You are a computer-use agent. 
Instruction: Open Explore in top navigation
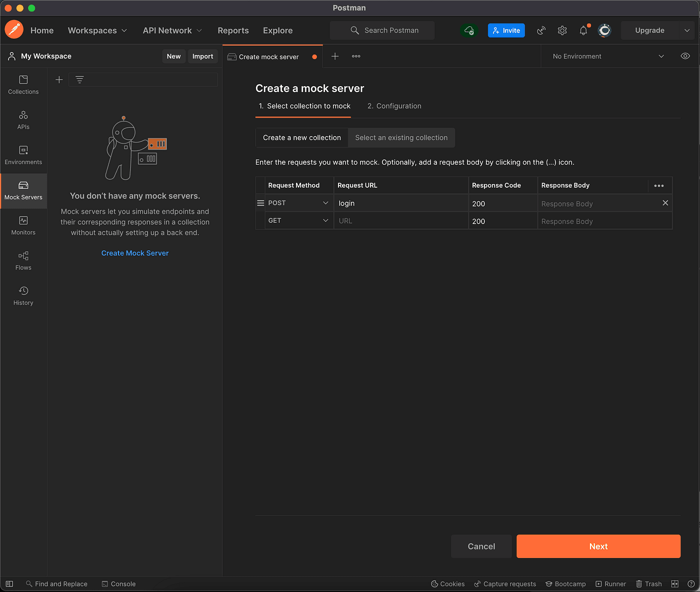point(278,31)
